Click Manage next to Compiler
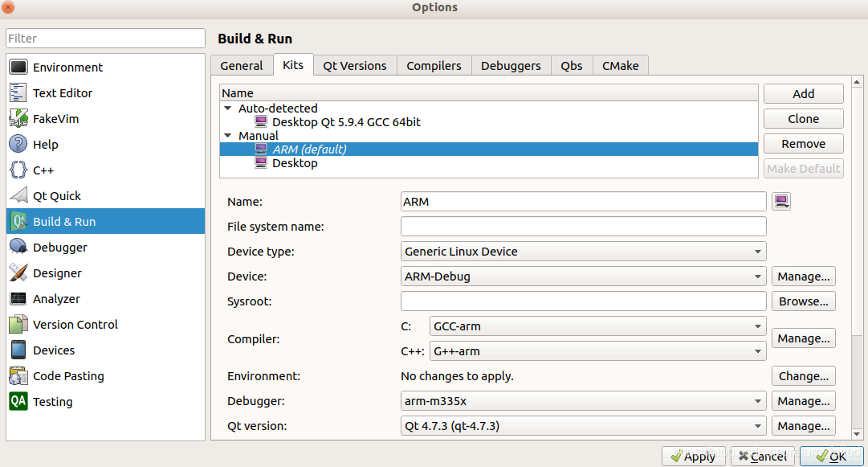 click(x=803, y=338)
